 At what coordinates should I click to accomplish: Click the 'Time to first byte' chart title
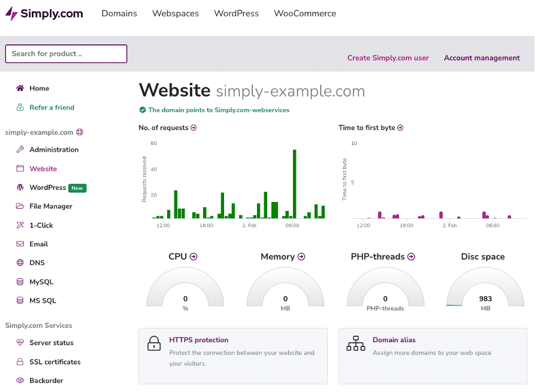367,128
